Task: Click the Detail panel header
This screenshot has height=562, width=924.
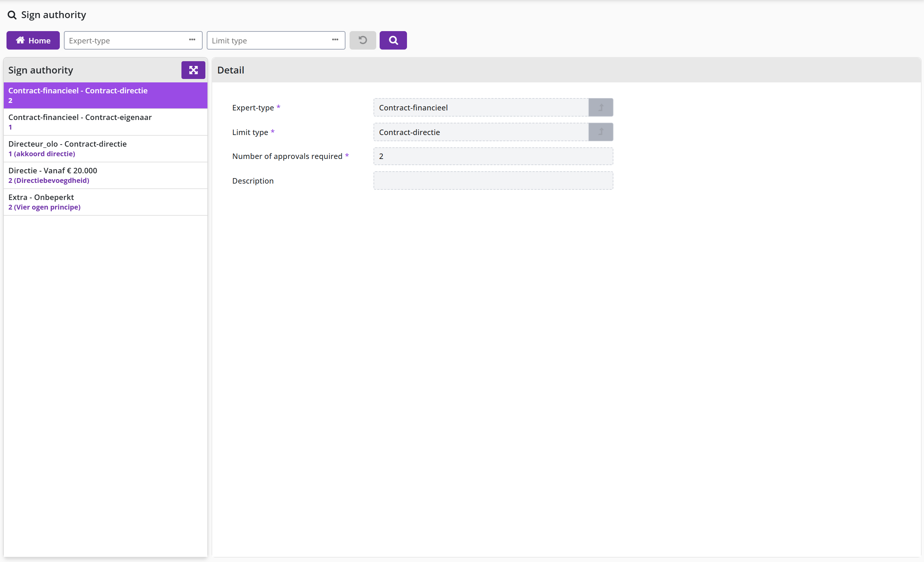Action: click(566, 70)
